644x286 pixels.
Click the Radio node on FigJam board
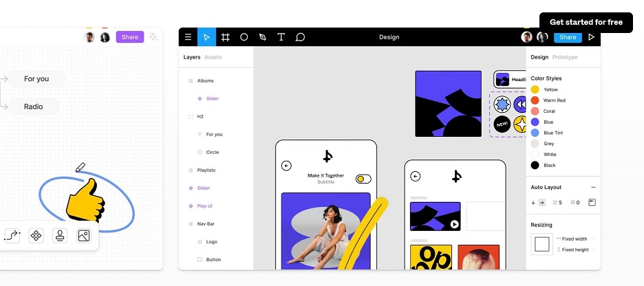click(x=34, y=107)
